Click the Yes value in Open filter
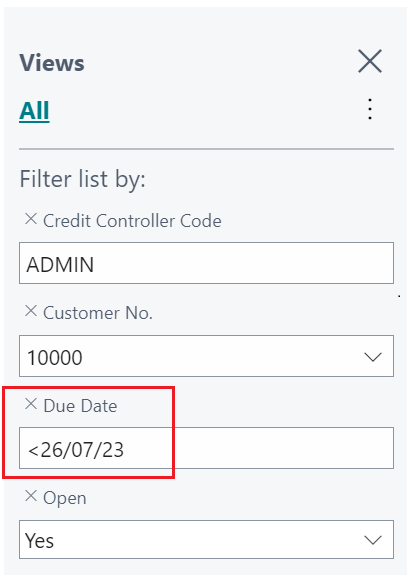This screenshot has height=584, width=409. pos(39,540)
